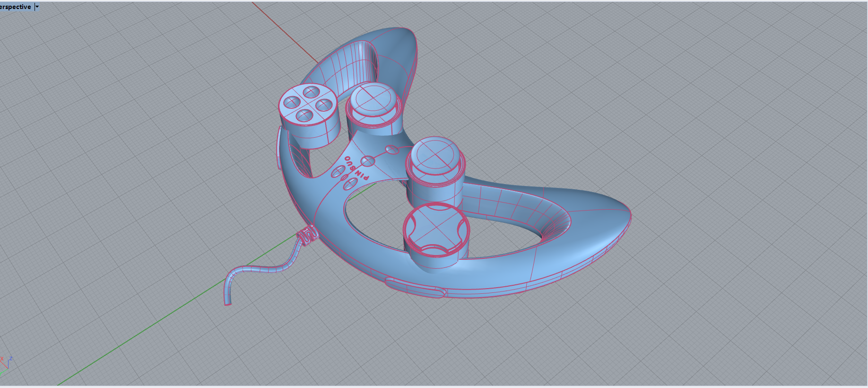This screenshot has height=388, width=868.
Task: Open the Perspective viewport dropdown arrow
Action: (37, 7)
